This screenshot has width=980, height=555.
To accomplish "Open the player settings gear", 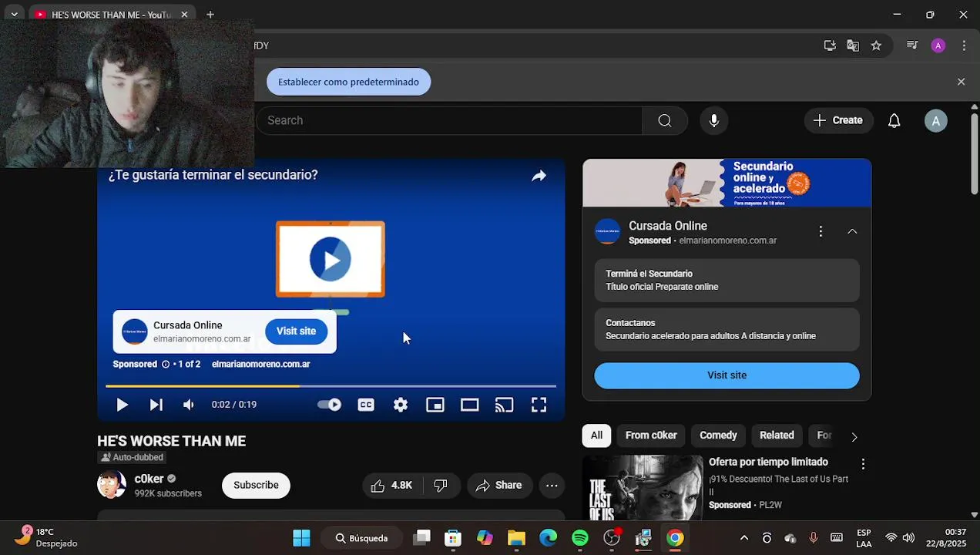I will click(401, 405).
